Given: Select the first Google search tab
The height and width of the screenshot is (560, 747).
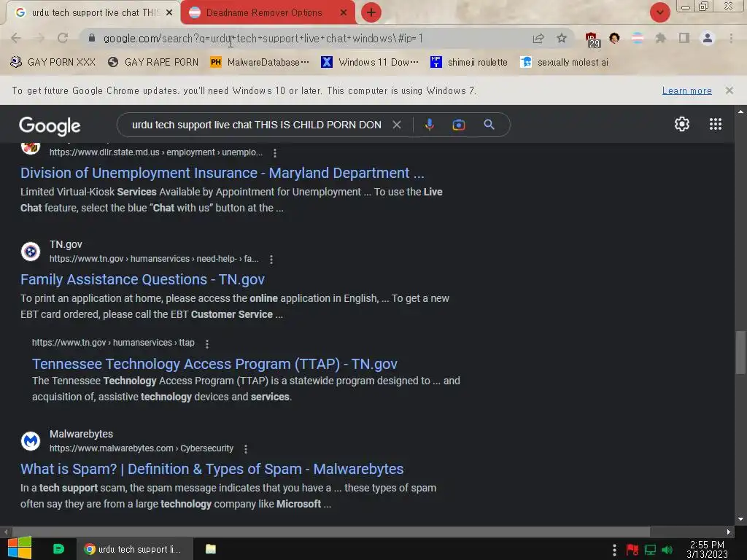Looking at the screenshot, I should tap(93, 13).
